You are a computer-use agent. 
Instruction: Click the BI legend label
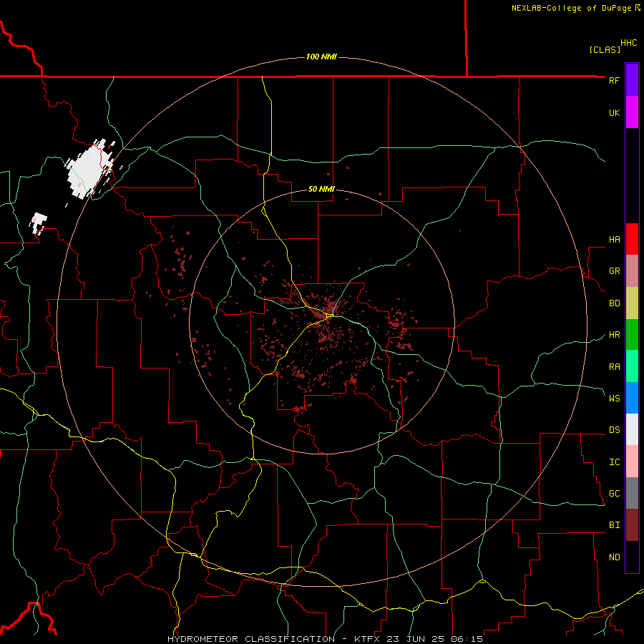coord(614,525)
